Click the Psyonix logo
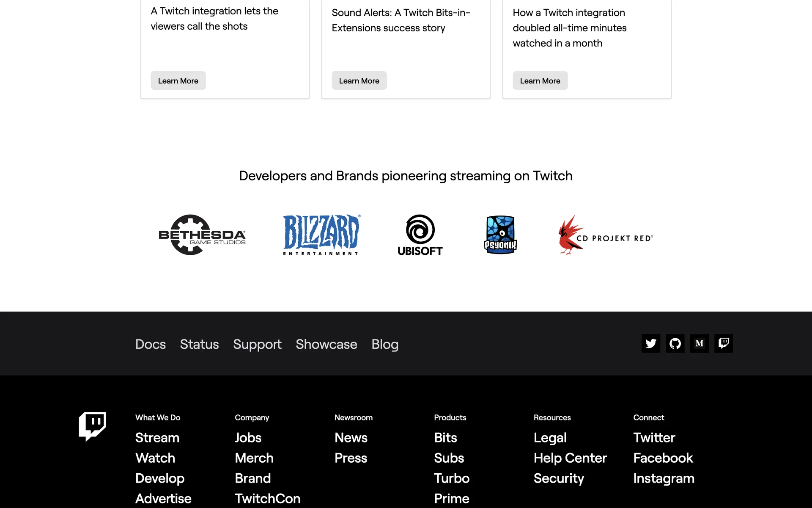Image resolution: width=812 pixels, height=508 pixels. point(500,235)
